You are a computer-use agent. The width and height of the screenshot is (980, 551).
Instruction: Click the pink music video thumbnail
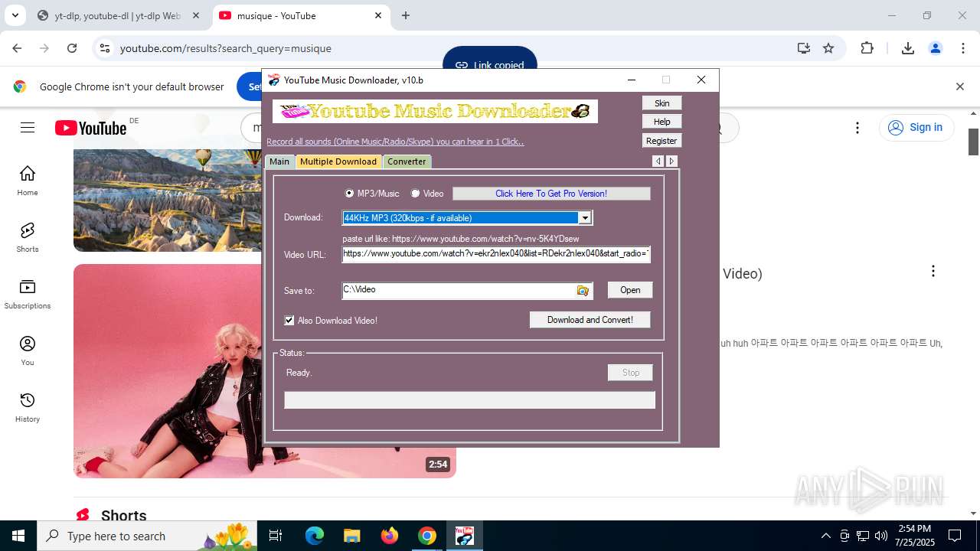click(168, 371)
